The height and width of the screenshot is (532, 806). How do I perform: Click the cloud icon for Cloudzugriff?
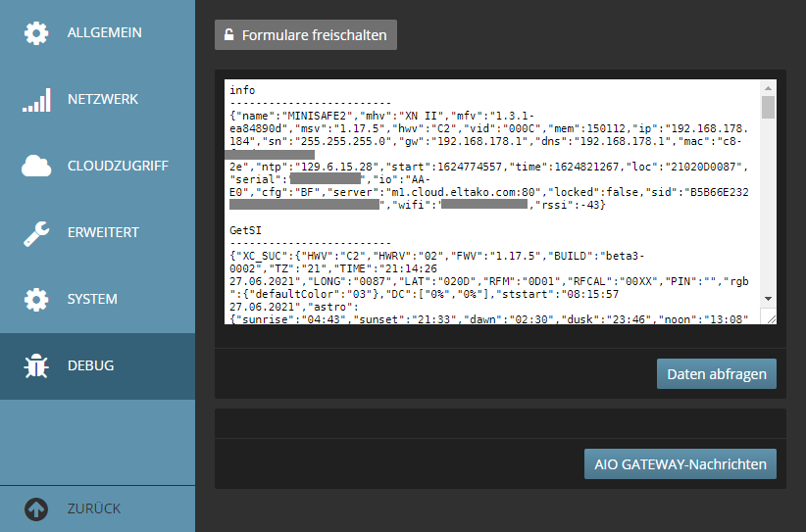tap(36, 167)
